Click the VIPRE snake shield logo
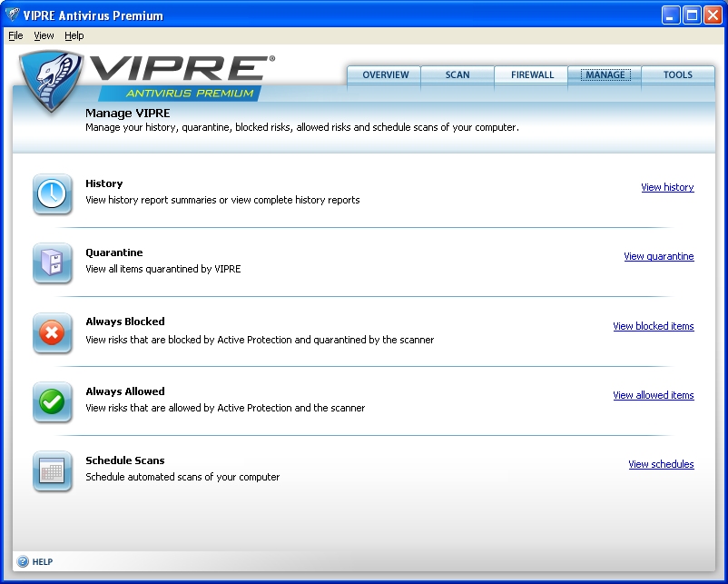 click(51, 81)
